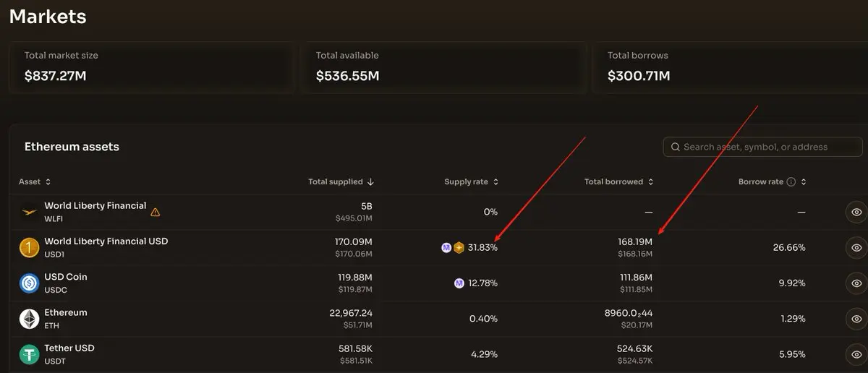Image resolution: width=868 pixels, height=373 pixels.
Task: Open the World Liberty Financial USD asset name
Action: 106,241
